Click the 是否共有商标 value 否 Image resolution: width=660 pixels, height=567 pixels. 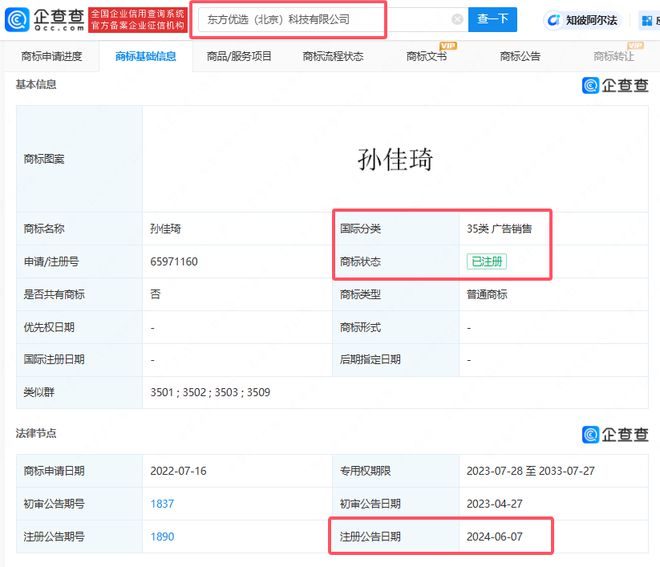[155, 294]
